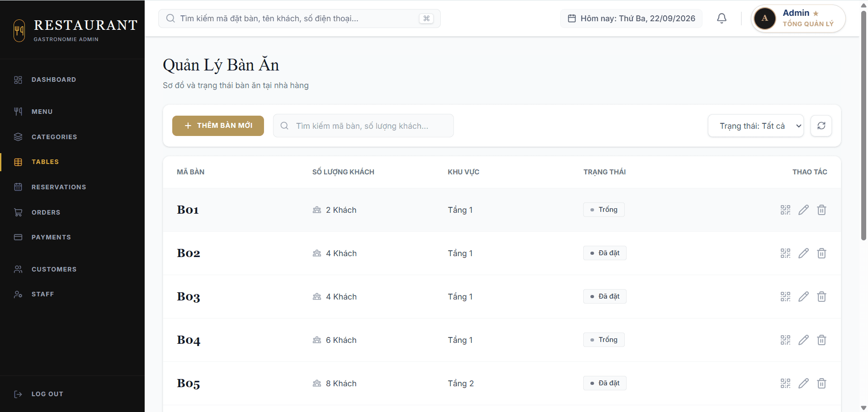Edit table B01 with pencil icon
This screenshot has height=412, width=868.
tap(803, 210)
